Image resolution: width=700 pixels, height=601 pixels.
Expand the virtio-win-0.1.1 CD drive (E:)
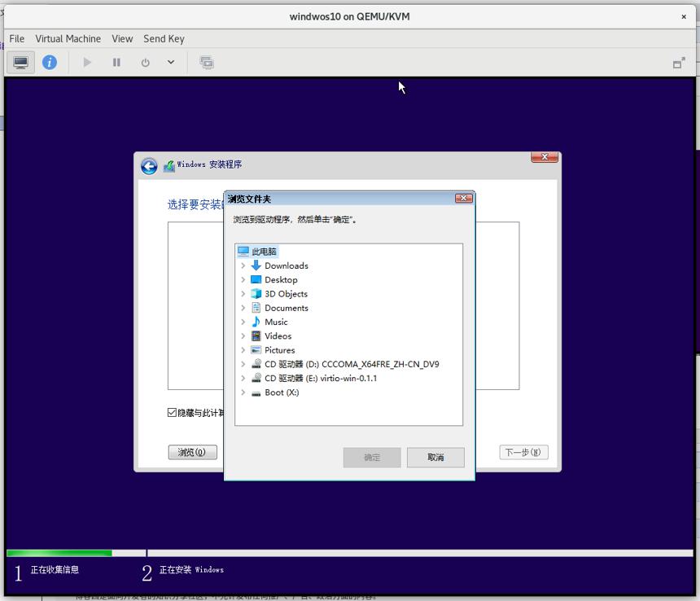243,378
